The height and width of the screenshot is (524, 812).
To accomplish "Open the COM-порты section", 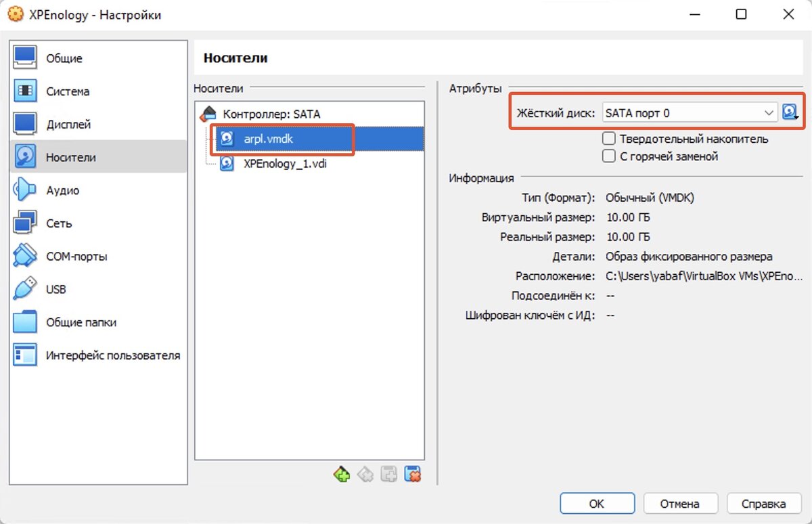I will pyautogui.click(x=99, y=257).
